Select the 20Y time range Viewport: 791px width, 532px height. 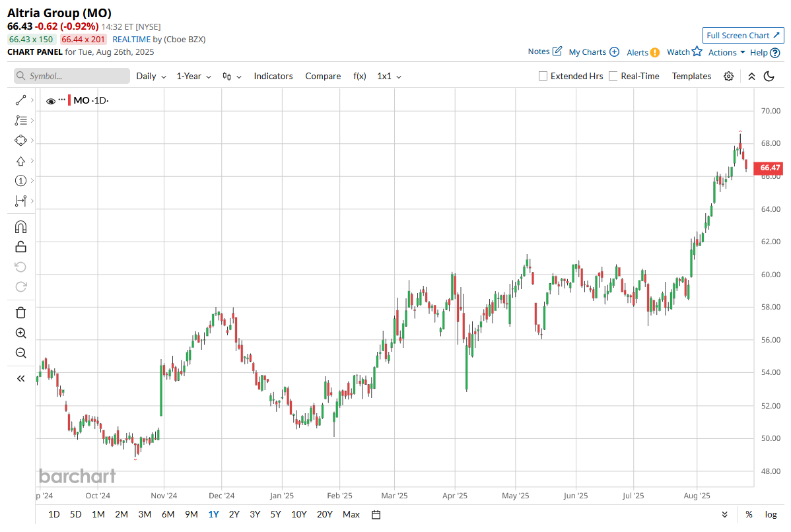coord(325,514)
